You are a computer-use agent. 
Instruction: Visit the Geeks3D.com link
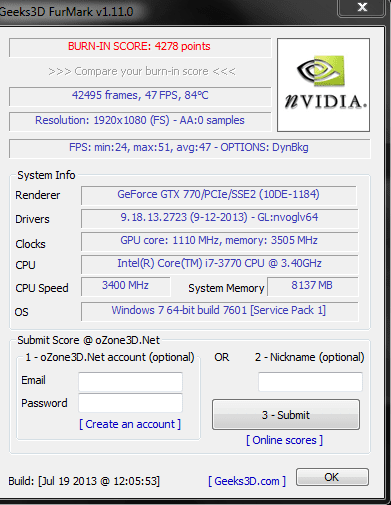point(247,481)
